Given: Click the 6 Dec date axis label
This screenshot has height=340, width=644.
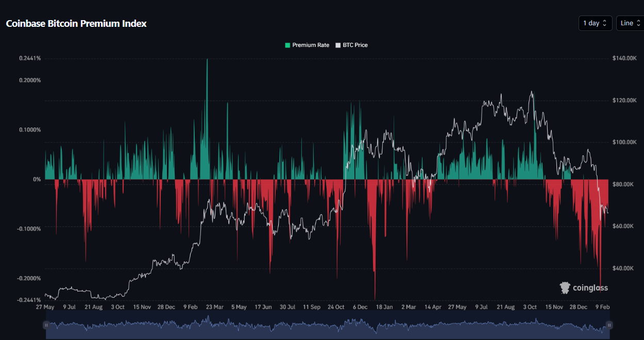Looking at the screenshot, I should point(360,307).
